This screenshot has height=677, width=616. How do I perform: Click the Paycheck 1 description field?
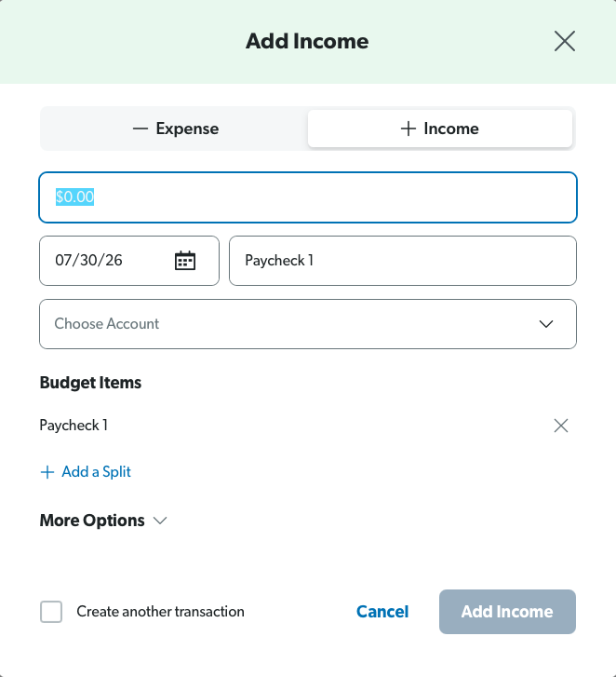point(403,261)
